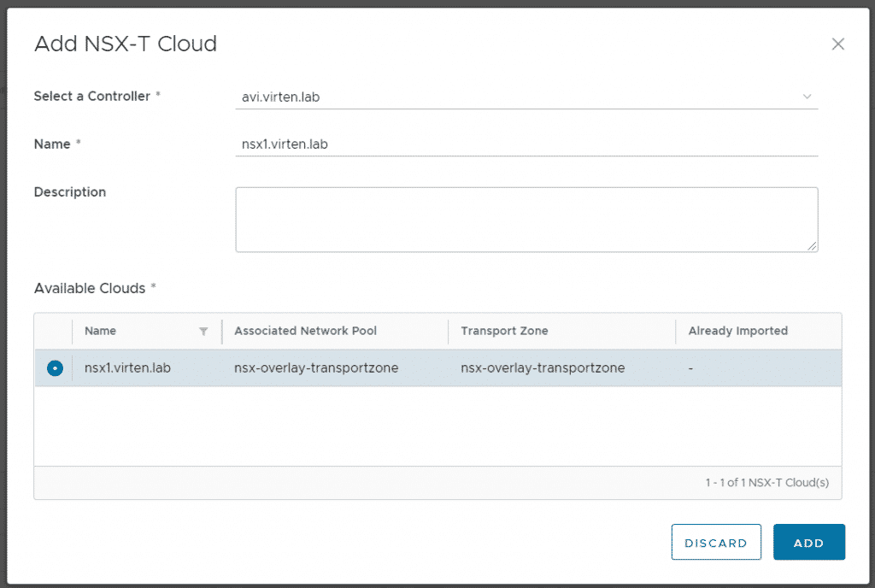Click the chevron icon on controller dropdown
875x588 pixels.
click(x=807, y=97)
